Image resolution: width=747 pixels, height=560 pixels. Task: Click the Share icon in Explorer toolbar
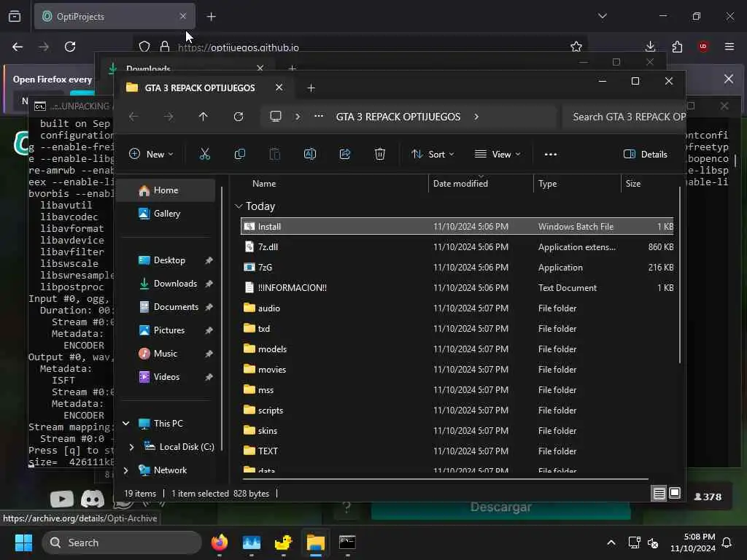tap(345, 155)
